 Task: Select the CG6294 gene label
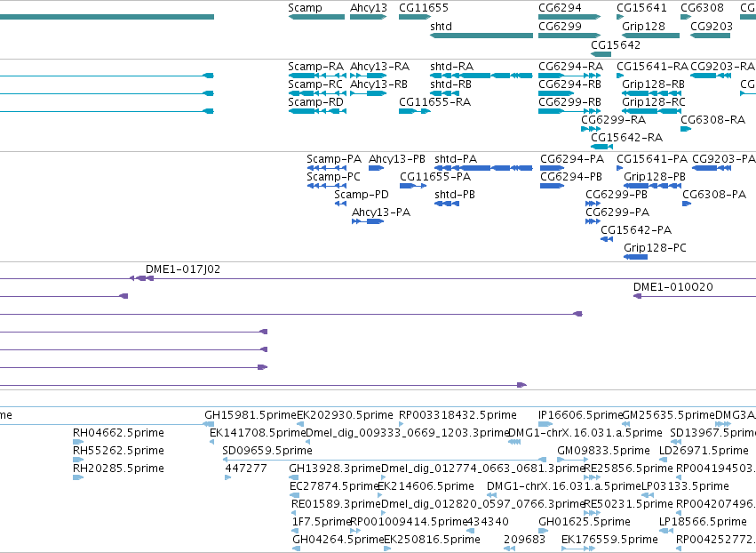pos(560,8)
